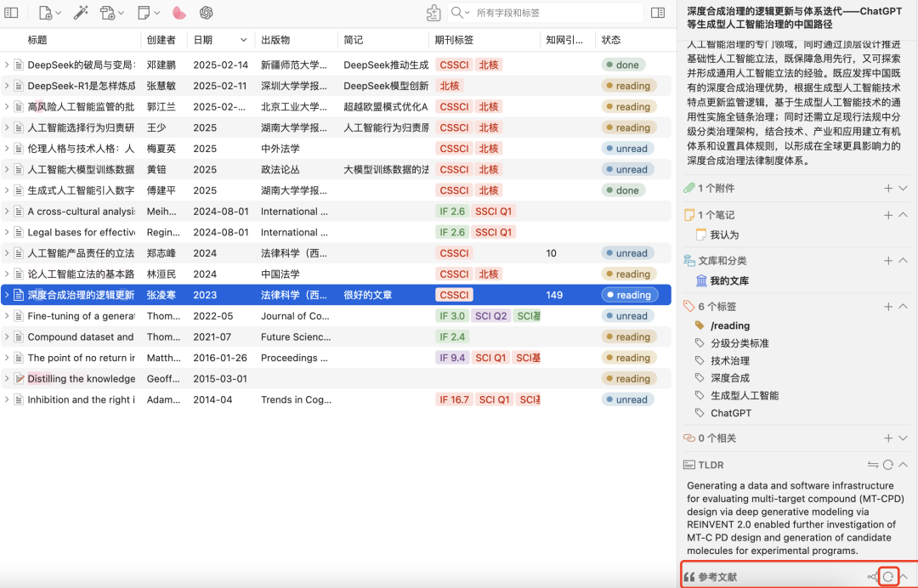This screenshot has height=588, width=918.
Task: Select Inhibition and the right item
Action: pos(336,399)
